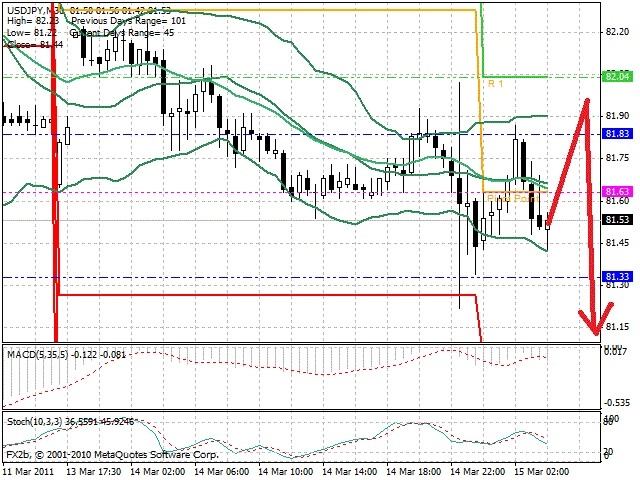Click the -0.535 MACD scale value
This screenshot has height=480, width=640.
617,403
